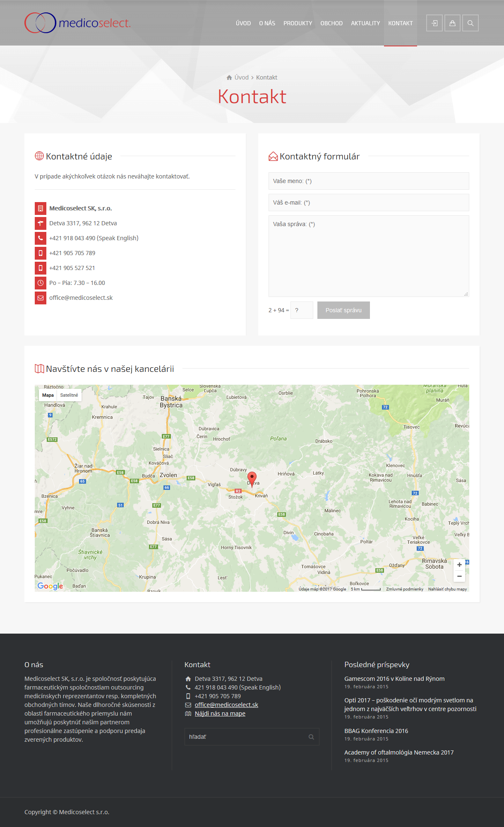This screenshot has width=504, height=827.
Task: Click the footer search magnifier icon
Action: tap(311, 737)
